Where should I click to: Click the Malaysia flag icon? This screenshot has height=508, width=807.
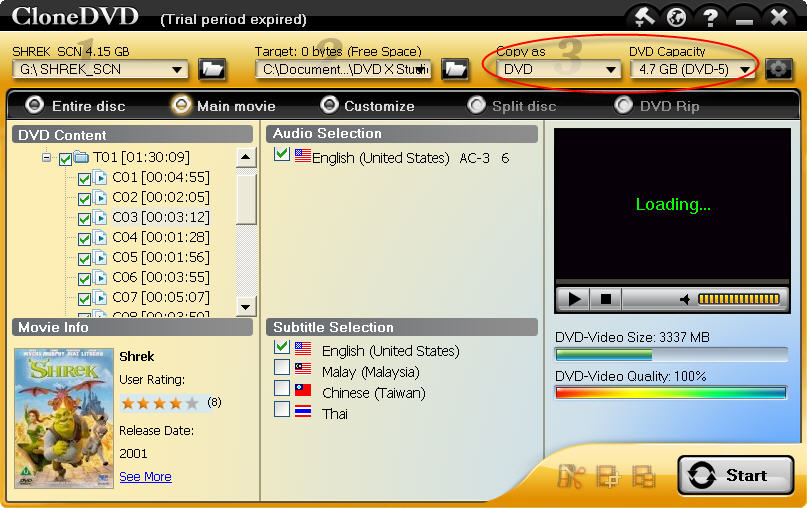point(303,369)
